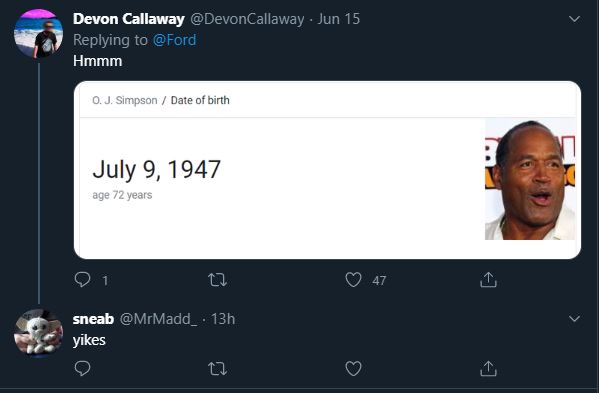The width and height of the screenshot is (599, 393).
Task: Open the Jun 15 tweet timestamp
Action: pyautogui.click(x=339, y=19)
